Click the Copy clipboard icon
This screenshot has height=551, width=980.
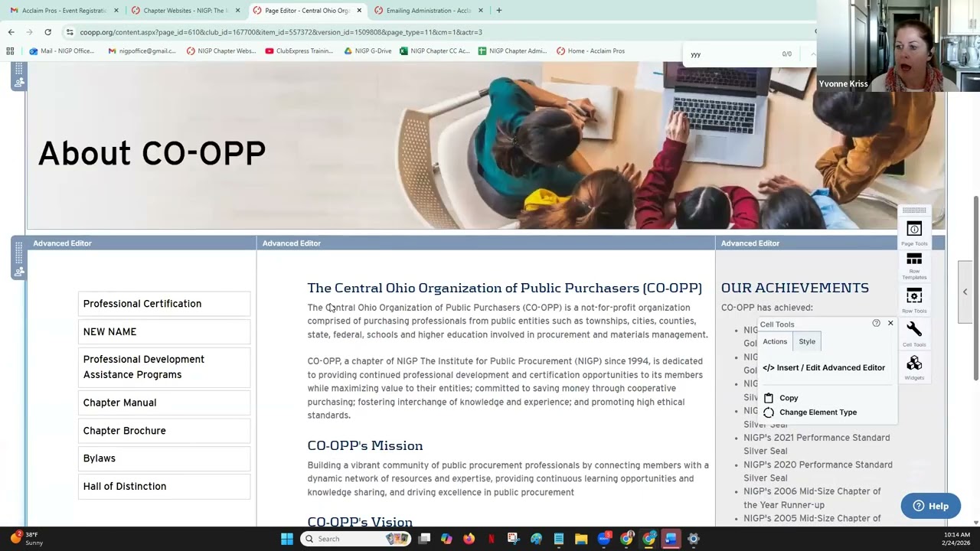[x=769, y=398]
